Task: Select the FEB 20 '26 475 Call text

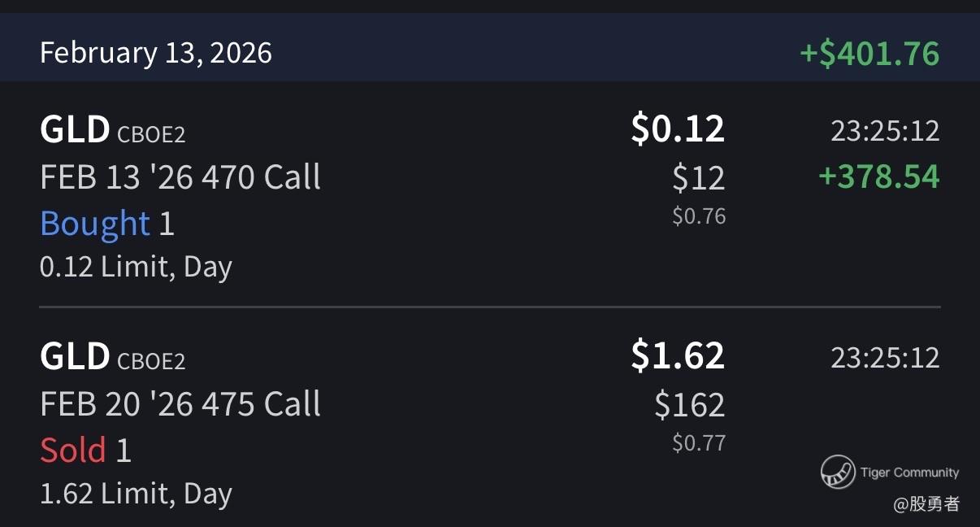Action: pos(180,404)
